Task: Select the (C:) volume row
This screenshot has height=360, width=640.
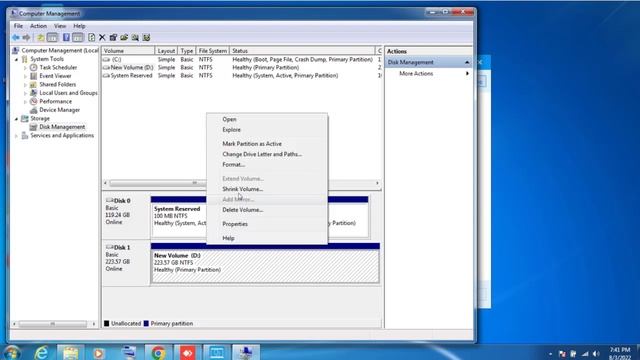Action: (x=242, y=60)
